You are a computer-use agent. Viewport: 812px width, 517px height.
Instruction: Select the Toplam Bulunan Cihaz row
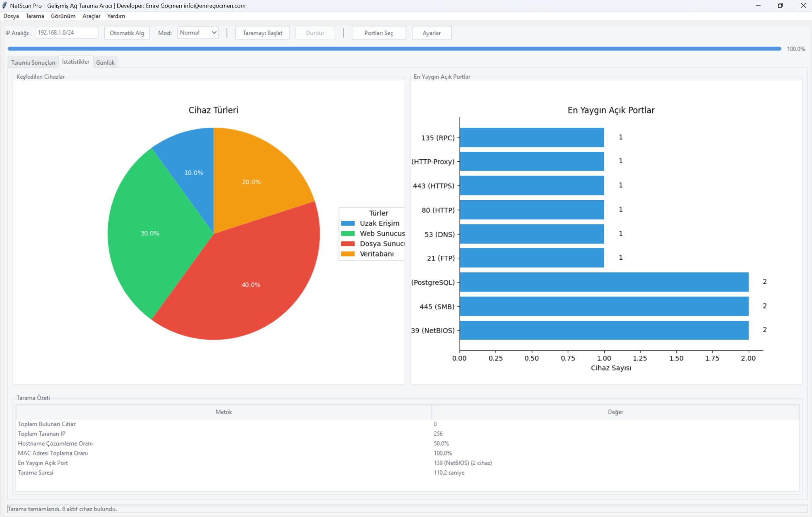(x=408, y=424)
